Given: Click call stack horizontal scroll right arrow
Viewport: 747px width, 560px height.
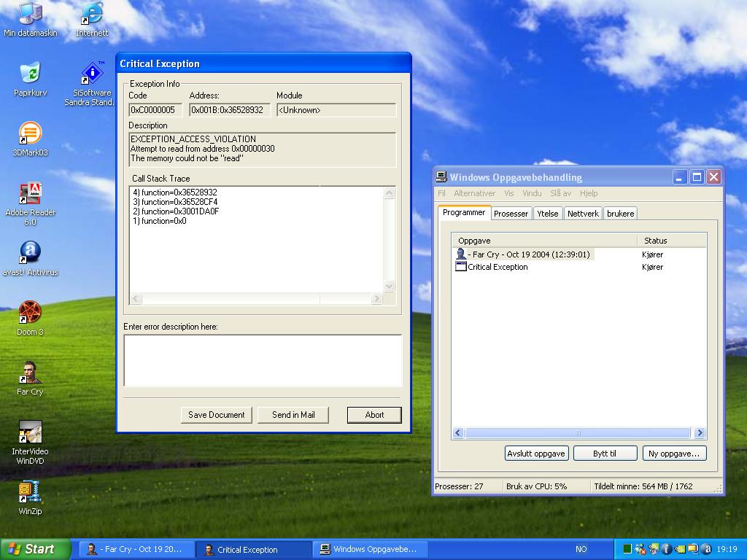Looking at the screenshot, I should [376, 298].
